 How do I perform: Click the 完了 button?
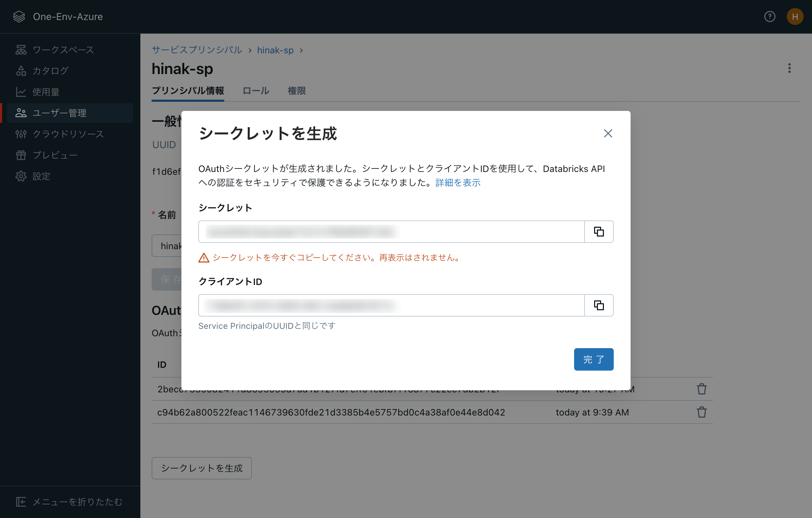tap(593, 359)
